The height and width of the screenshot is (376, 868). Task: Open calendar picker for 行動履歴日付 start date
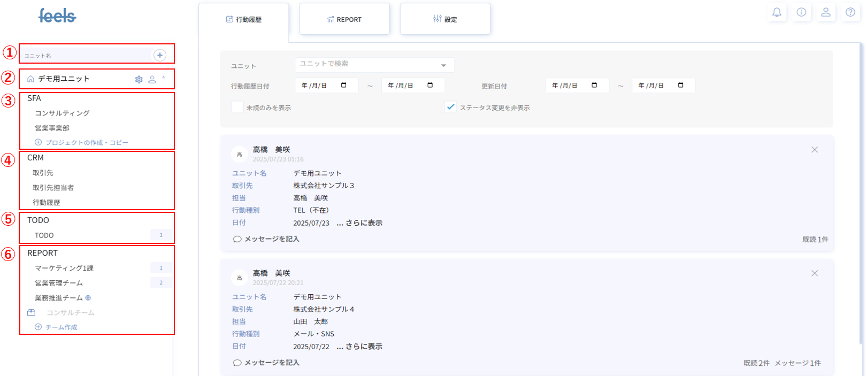tap(344, 86)
